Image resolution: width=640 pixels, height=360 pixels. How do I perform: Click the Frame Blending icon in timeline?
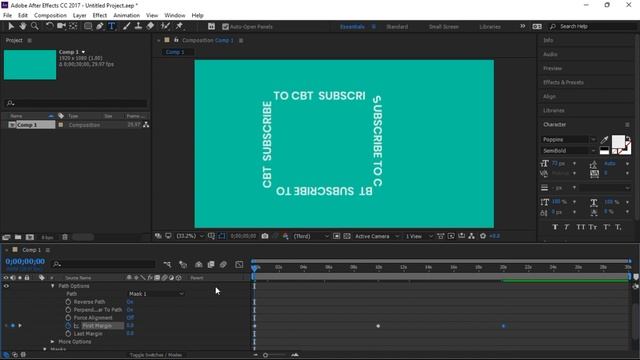coord(211,264)
